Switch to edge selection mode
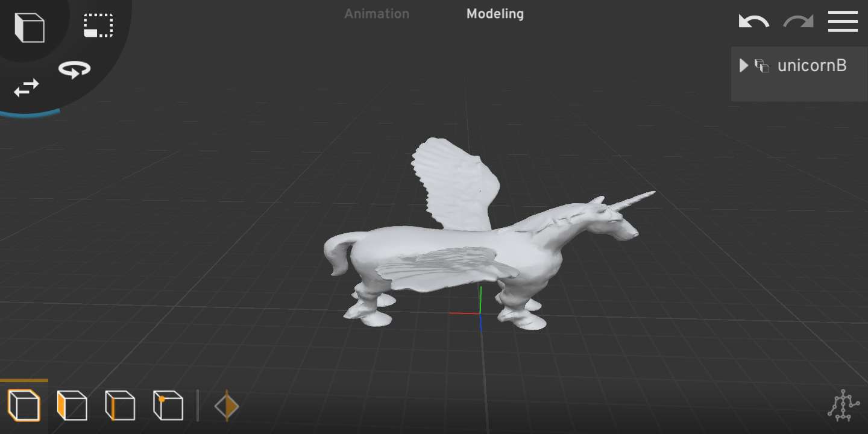Viewport: 868px width, 434px height. [120, 405]
